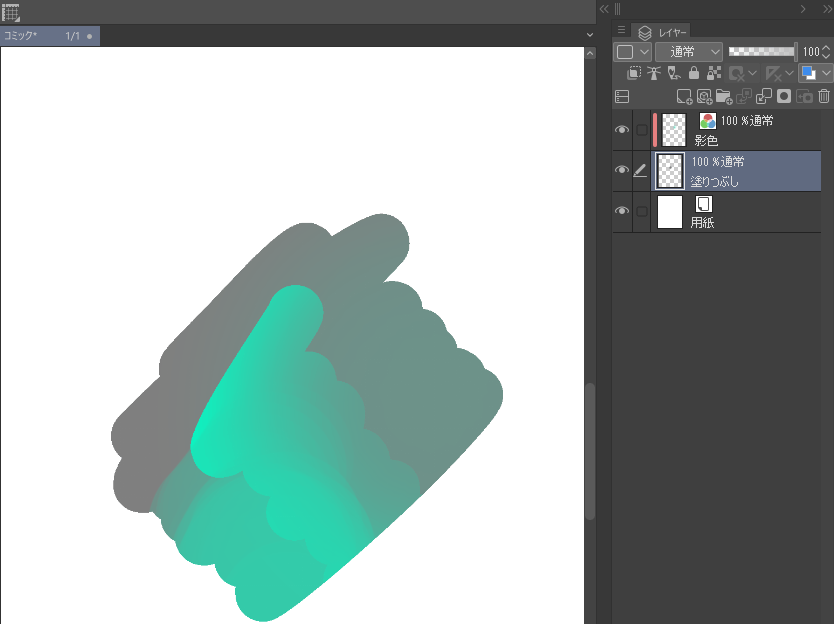Click the transfer to lower layer icon
Viewport: 834px width, 624px height.
point(744,96)
